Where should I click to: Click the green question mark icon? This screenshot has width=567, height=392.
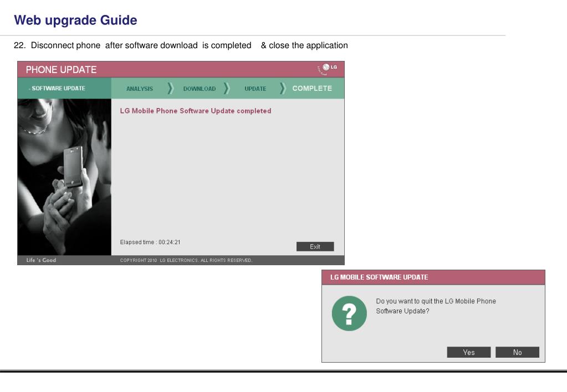(x=349, y=313)
